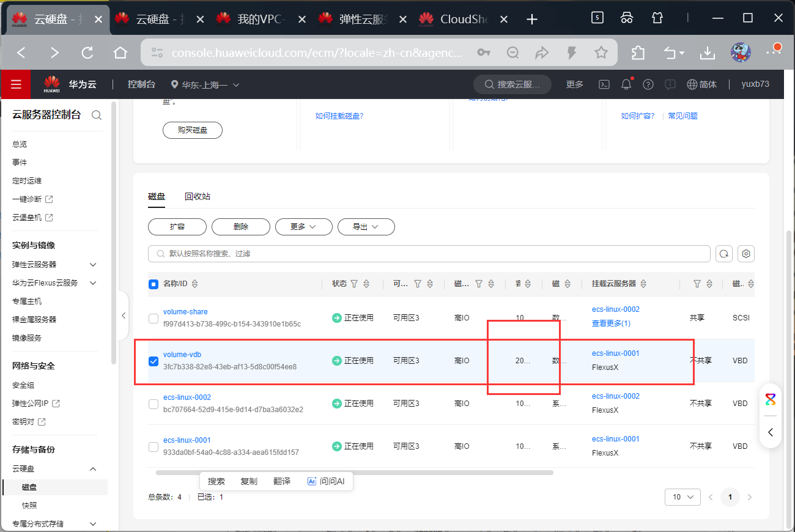Switch to the 回收站 tab

click(x=198, y=196)
